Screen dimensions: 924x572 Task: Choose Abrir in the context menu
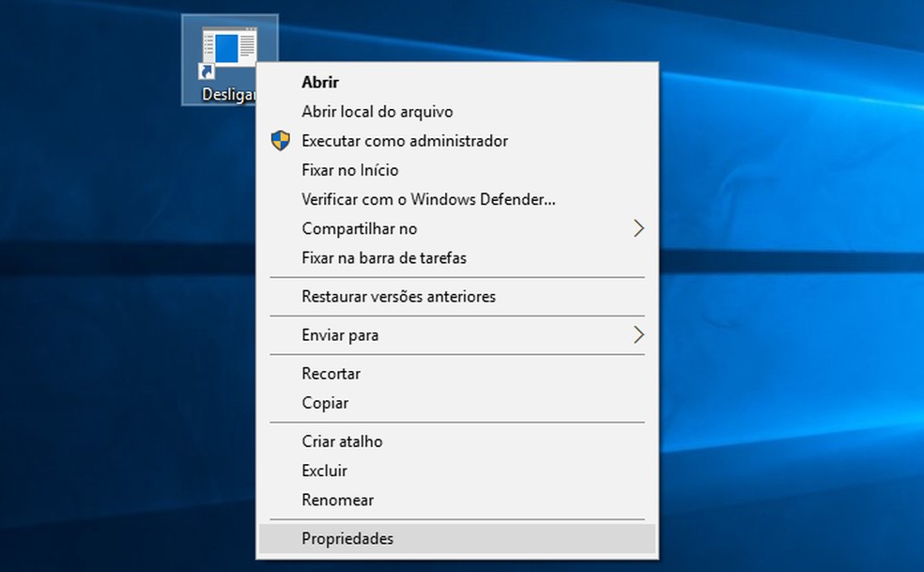(x=457, y=82)
